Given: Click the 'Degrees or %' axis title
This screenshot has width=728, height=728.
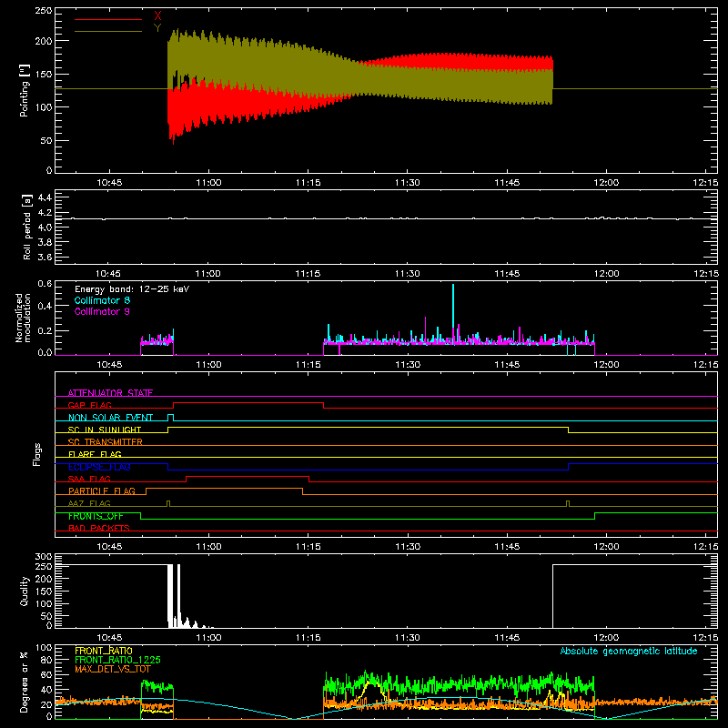Looking at the screenshot, I should coord(25,682).
